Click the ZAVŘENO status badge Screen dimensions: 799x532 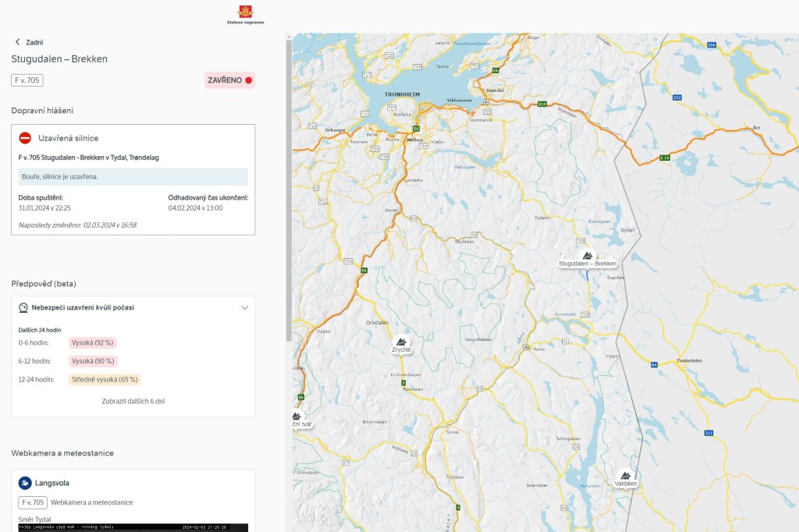pyautogui.click(x=229, y=80)
